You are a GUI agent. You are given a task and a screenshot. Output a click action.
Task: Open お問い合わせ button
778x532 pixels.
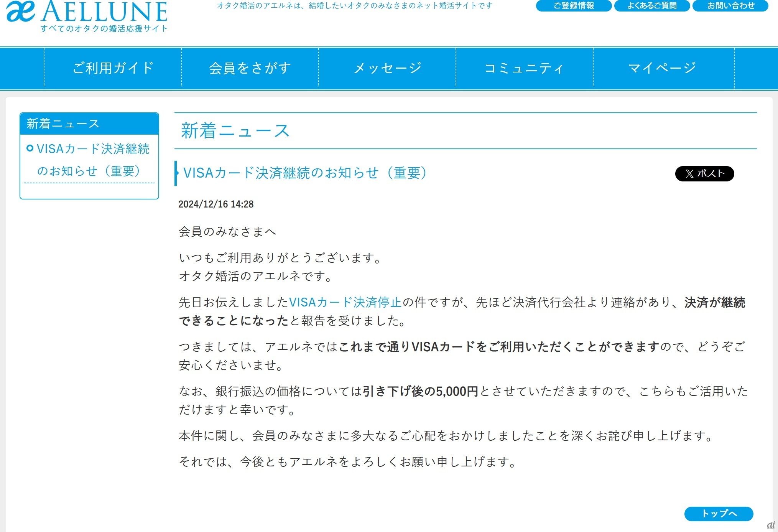click(x=730, y=5)
